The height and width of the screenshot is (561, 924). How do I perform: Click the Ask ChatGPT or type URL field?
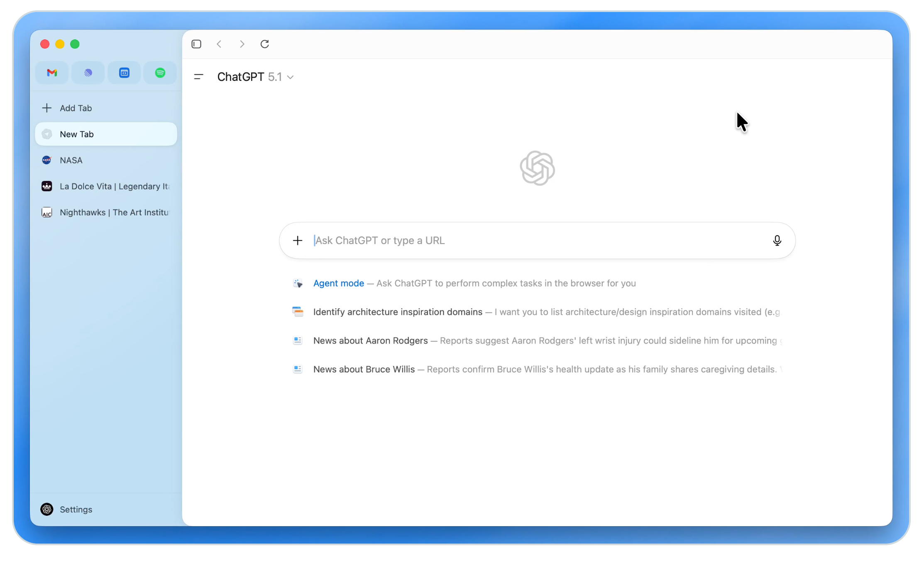pyautogui.click(x=535, y=241)
